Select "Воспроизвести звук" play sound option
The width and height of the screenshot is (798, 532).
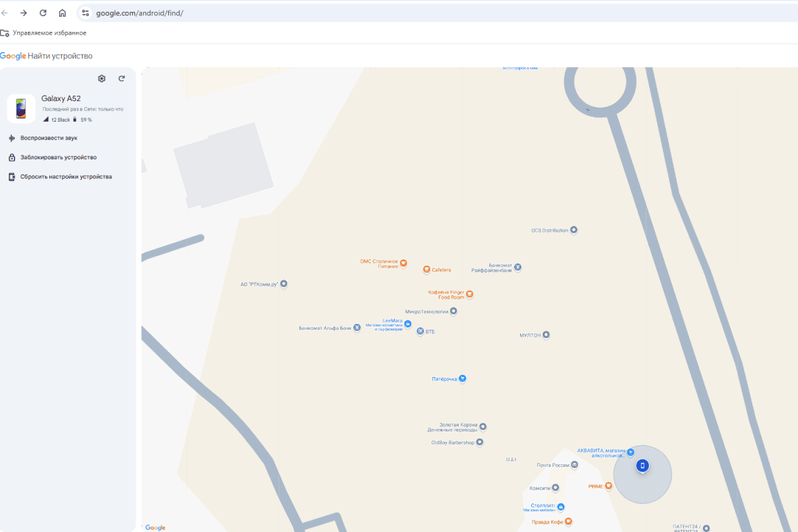[x=49, y=138]
